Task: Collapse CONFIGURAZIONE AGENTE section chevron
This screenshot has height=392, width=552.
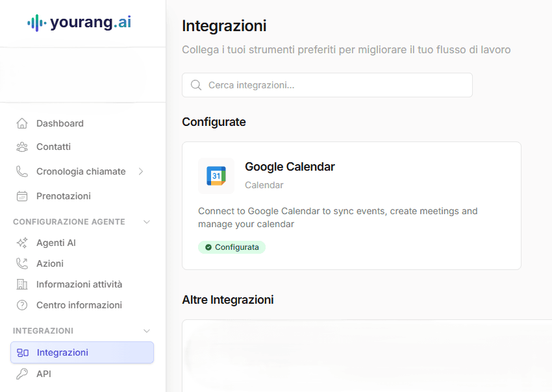Action: tap(147, 222)
